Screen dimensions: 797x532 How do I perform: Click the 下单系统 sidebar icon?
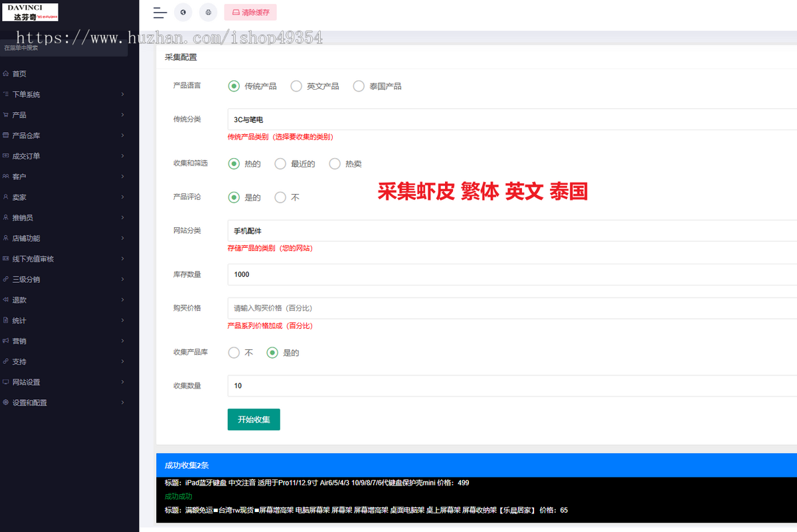pyautogui.click(x=6, y=94)
